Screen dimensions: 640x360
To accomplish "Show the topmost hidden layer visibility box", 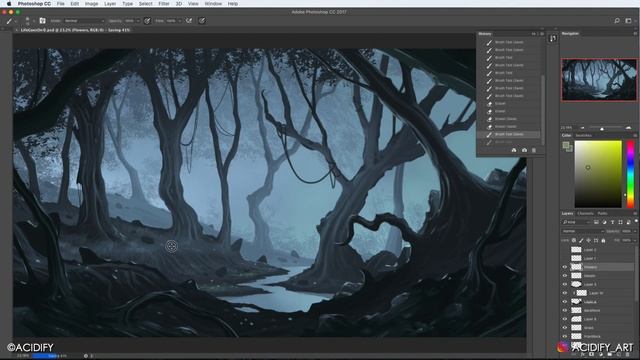I will coord(565,250).
